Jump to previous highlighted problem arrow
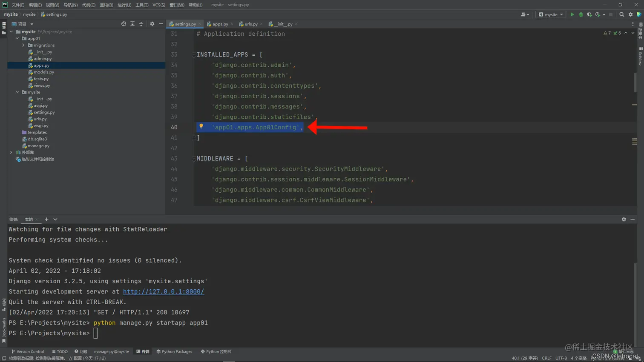The image size is (644, 362). pyautogui.click(x=626, y=33)
